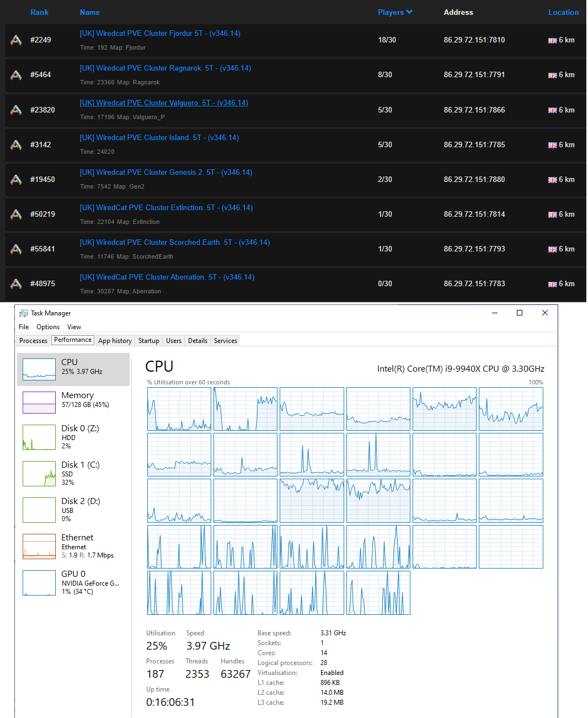This screenshot has height=718, width=588.
Task: Open Wiredcat PVE Cluster Fjordur server link
Action: (x=160, y=34)
